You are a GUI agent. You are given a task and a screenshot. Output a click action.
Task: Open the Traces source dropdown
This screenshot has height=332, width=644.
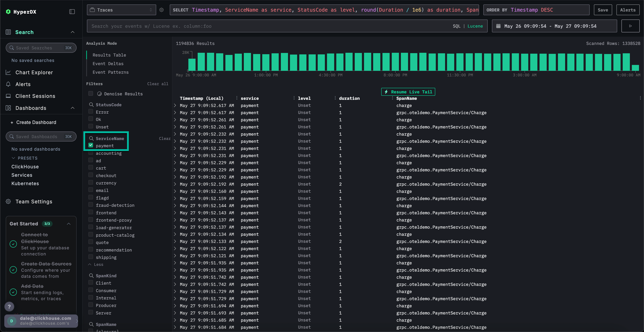click(121, 10)
